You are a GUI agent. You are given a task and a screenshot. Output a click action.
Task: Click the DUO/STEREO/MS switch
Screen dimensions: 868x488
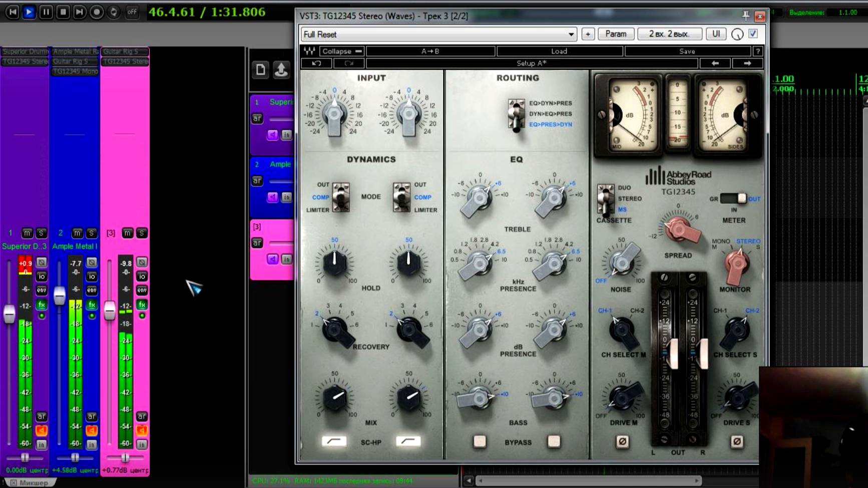pyautogui.click(x=606, y=199)
